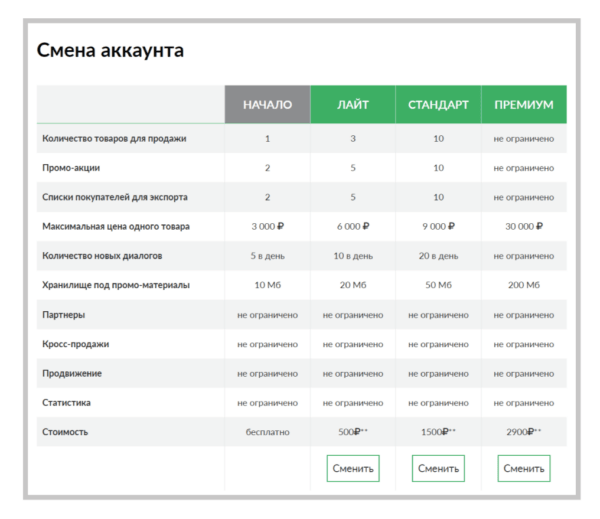Click the '6 000 ₽' max price cell
This screenshot has height=519, width=600.
(x=353, y=227)
